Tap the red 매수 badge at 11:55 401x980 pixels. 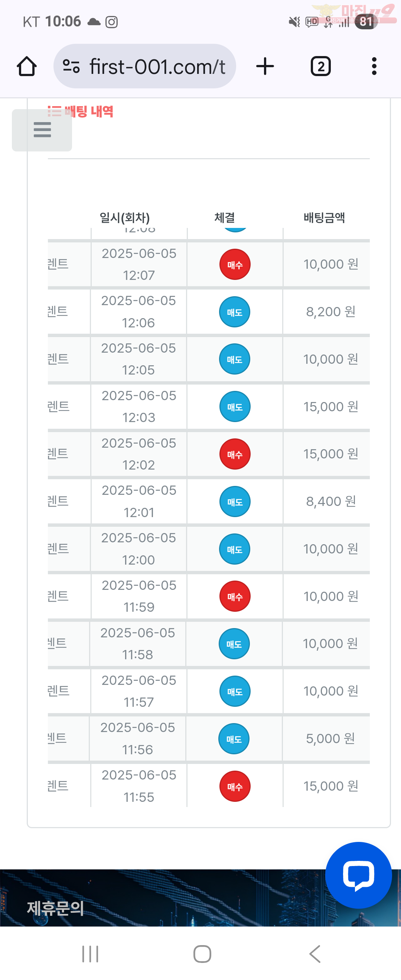coord(235,786)
